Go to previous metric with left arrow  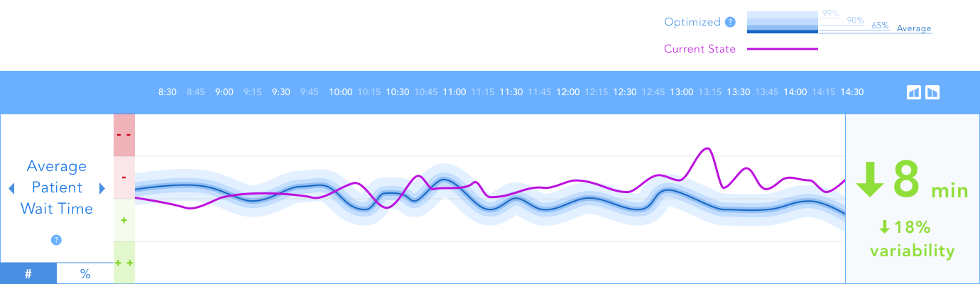pos(11,188)
